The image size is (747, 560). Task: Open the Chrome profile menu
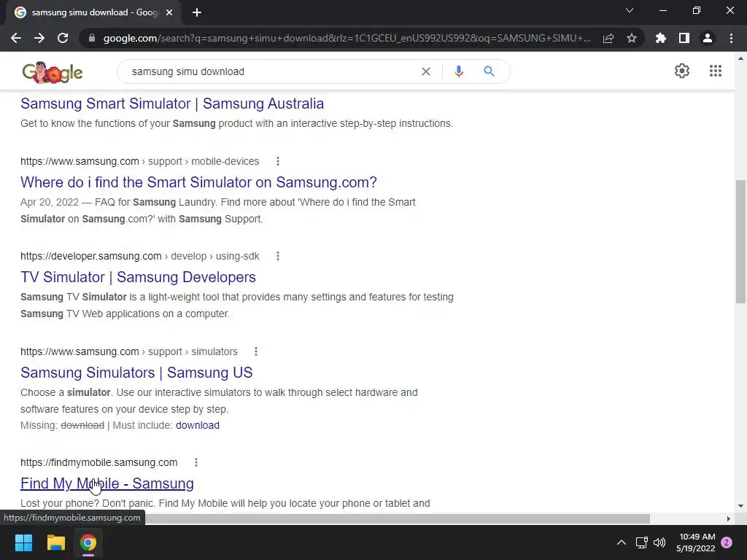point(708,38)
